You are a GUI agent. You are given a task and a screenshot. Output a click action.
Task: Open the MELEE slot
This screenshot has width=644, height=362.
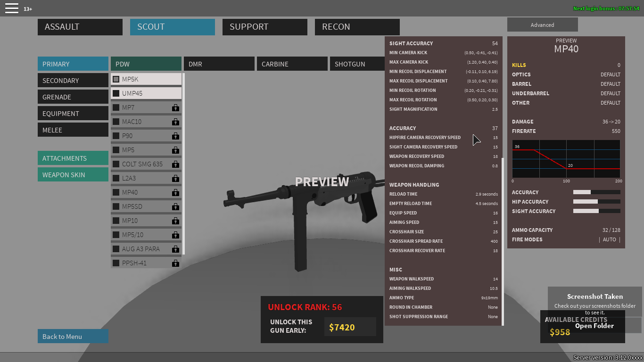73,130
